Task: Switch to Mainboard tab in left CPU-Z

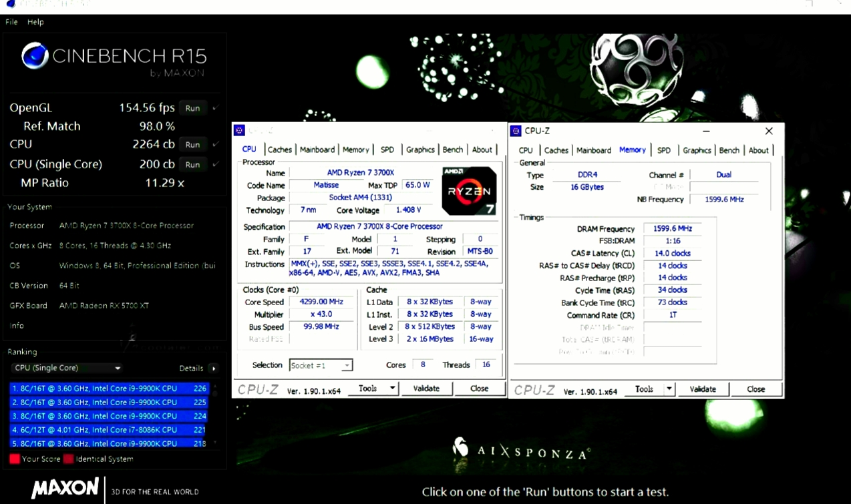Action: [317, 150]
